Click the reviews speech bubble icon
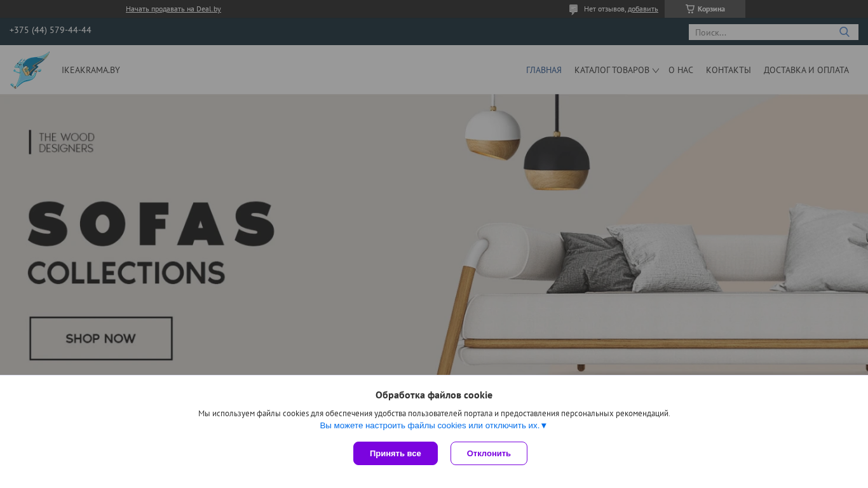868x488 pixels. (x=574, y=10)
